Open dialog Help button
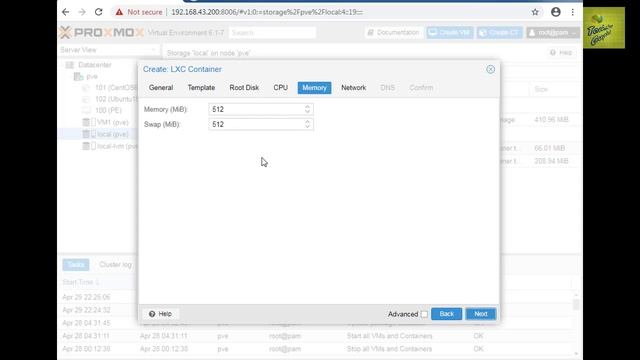Image resolution: width=640 pixels, height=360 pixels. point(160,314)
